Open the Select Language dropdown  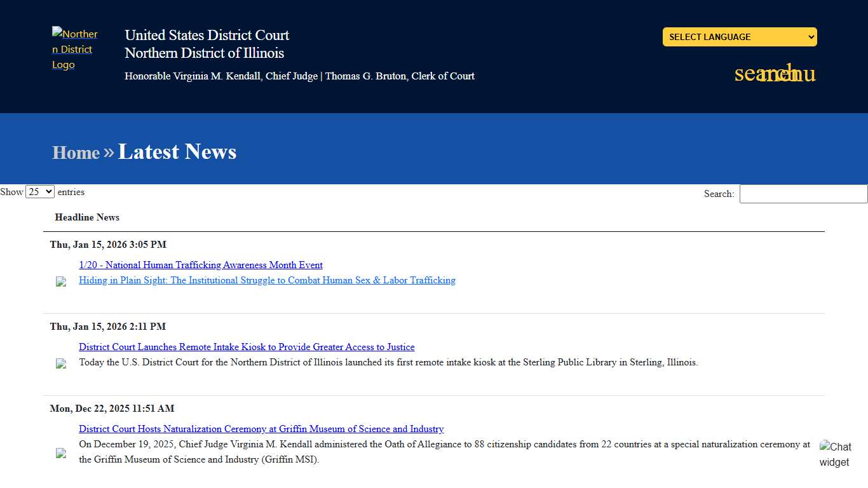pyautogui.click(x=739, y=37)
